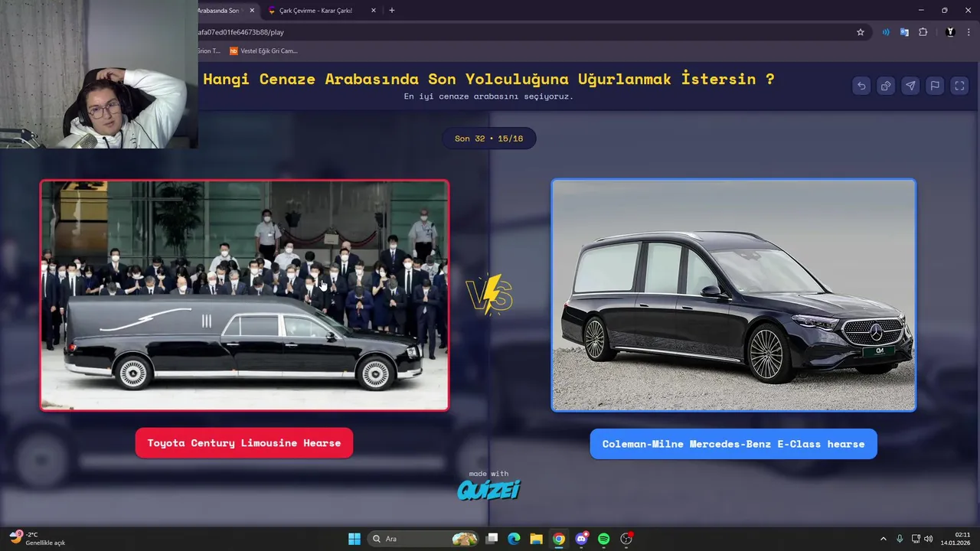
Task: Click the volume speaker icon in system tray
Action: click(x=928, y=539)
